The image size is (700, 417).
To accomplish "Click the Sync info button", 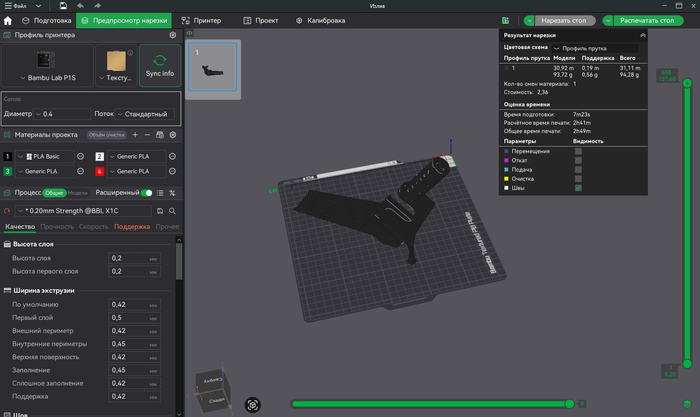I will click(160, 66).
